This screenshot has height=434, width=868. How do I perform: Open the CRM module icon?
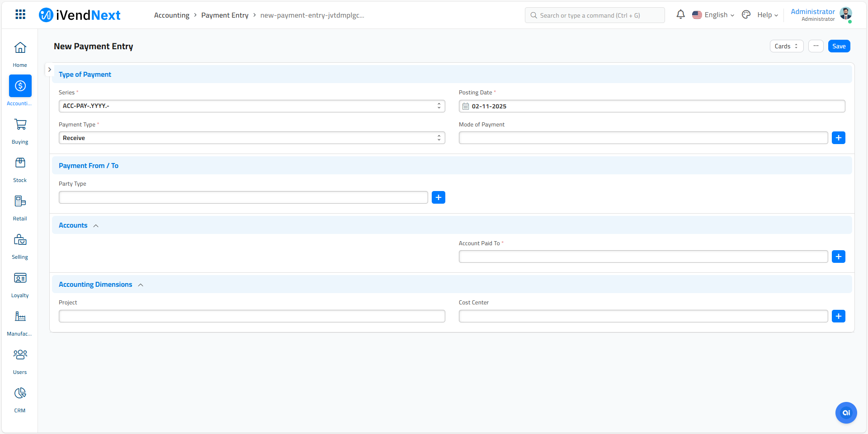pos(20,393)
